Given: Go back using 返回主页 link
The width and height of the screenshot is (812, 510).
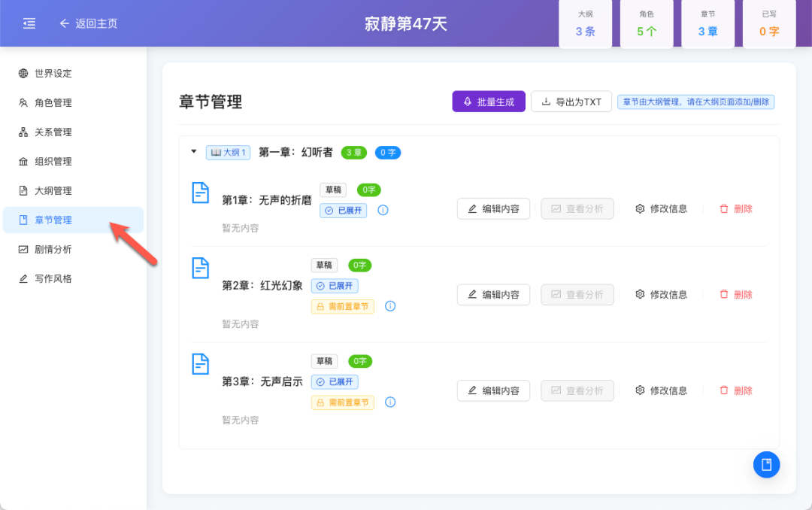Looking at the screenshot, I should [x=88, y=23].
